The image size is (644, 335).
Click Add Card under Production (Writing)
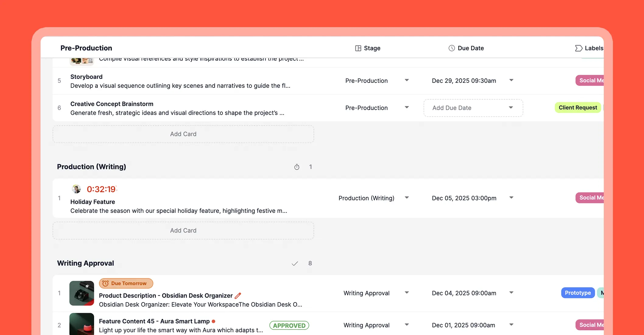click(183, 231)
